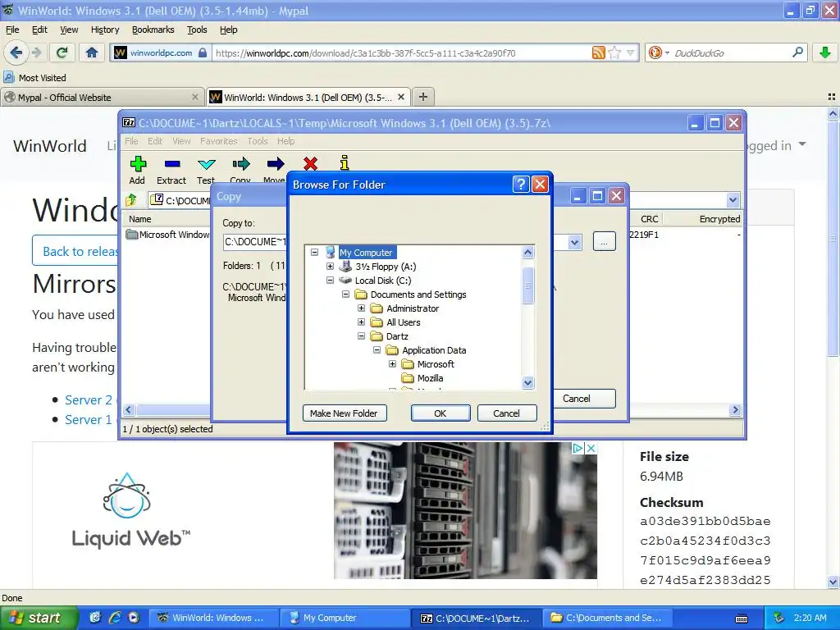Click the My Computer taskbar button
Screen dimensions: 840x630
pos(345,618)
